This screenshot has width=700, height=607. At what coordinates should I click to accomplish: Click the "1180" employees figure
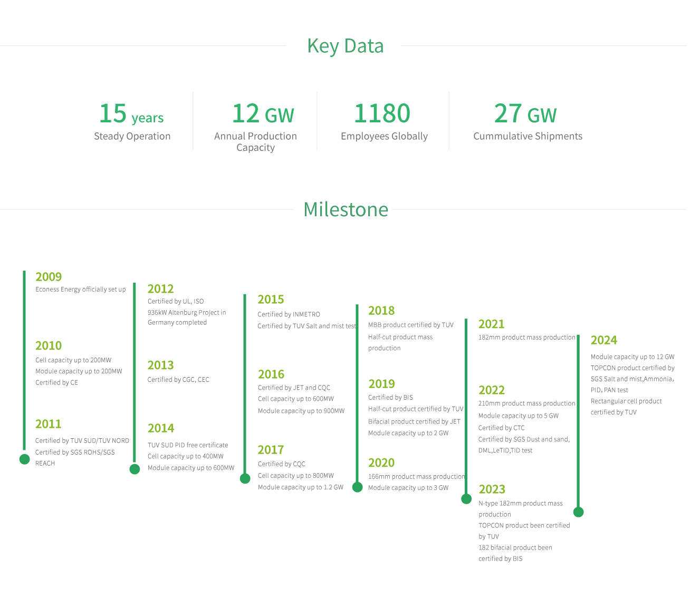tap(382, 113)
